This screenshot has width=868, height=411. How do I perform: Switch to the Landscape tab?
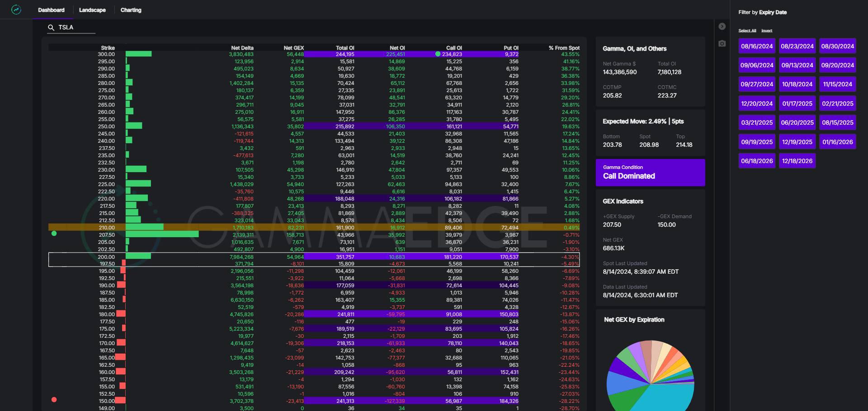(x=92, y=10)
